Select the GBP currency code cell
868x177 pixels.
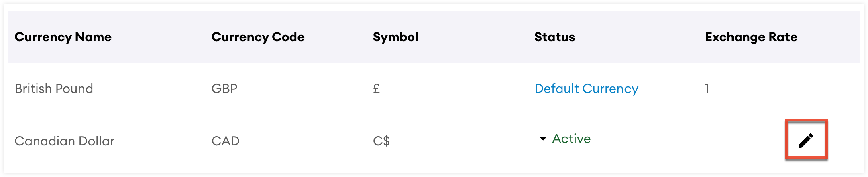tap(224, 88)
